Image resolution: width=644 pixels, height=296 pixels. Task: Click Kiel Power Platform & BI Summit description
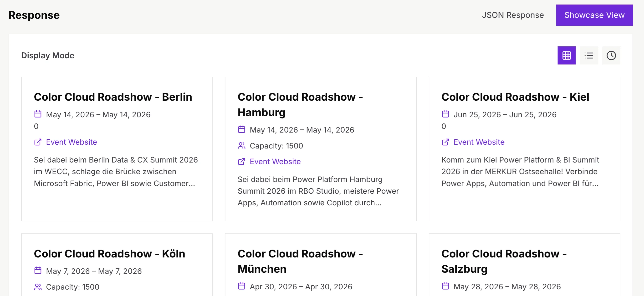(520, 172)
